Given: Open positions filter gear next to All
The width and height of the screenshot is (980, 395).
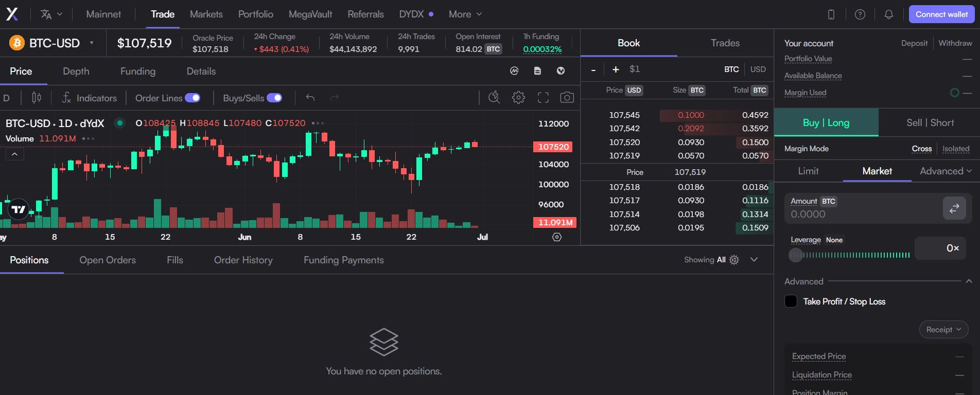Looking at the screenshot, I should pos(734,260).
